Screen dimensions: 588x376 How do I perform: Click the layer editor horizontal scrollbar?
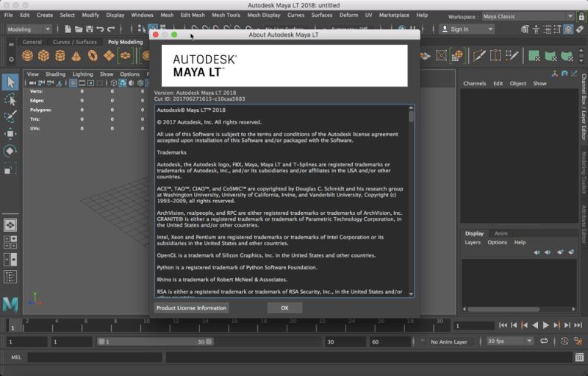click(x=503, y=309)
